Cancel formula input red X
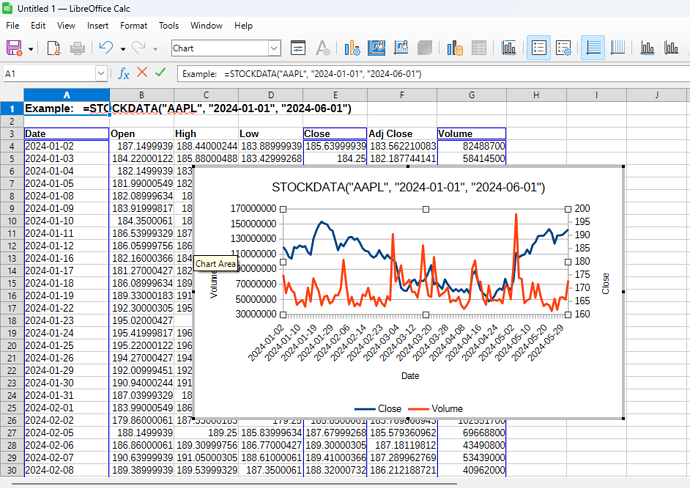The height and width of the screenshot is (488, 690). pyautogui.click(x=142, y=72)
